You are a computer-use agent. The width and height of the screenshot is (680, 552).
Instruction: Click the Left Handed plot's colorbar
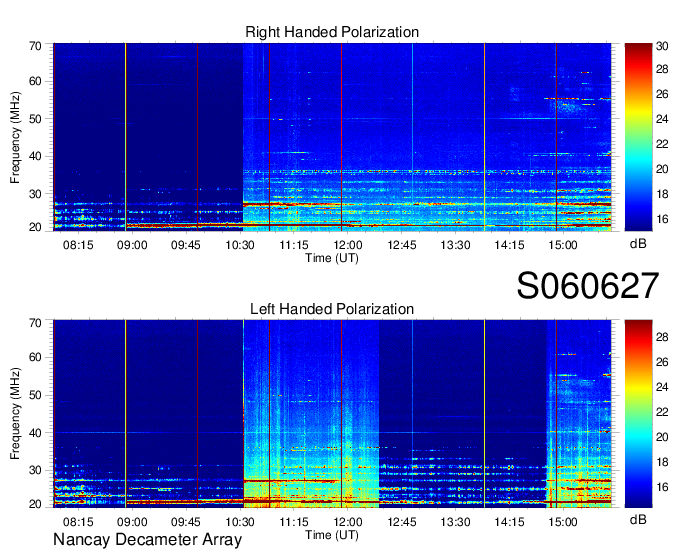coord(638,414)
